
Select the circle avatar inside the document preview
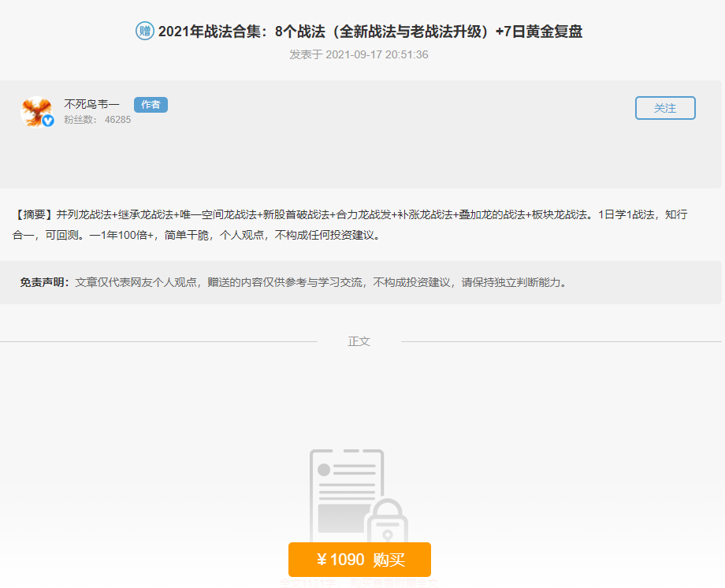[324, 469]
